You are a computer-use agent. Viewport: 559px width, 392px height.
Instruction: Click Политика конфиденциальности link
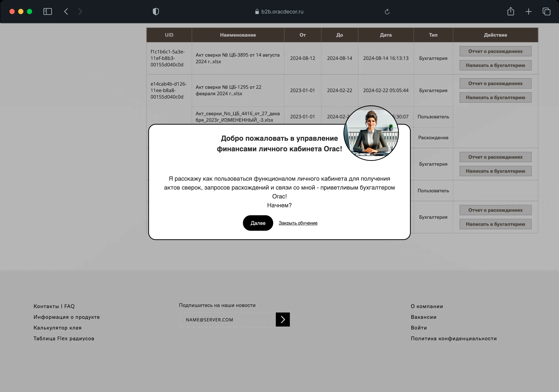click(454, 338)
